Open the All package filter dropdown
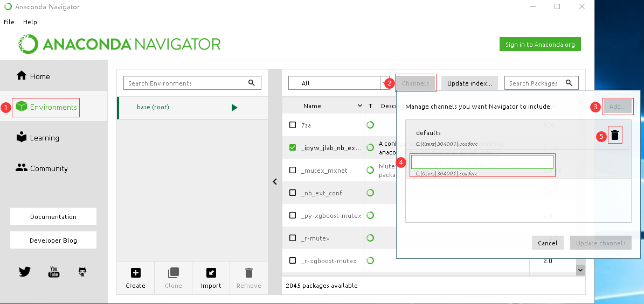 tap(339, 83)
